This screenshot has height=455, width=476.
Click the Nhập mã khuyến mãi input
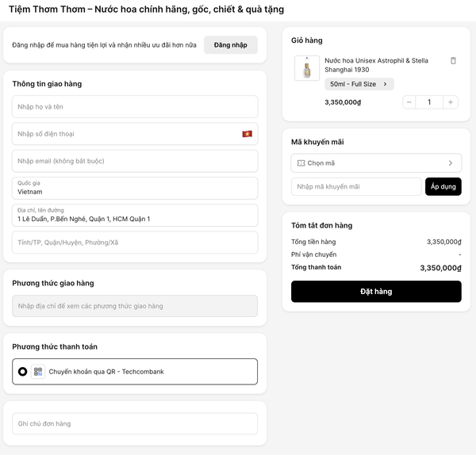[x=356, y=186]
